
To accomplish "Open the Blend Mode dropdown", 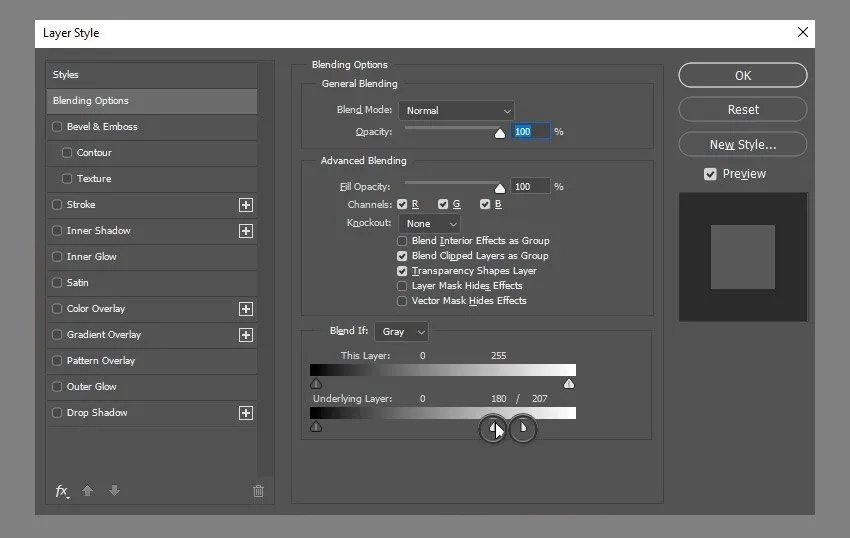I will tap(456, 111).
